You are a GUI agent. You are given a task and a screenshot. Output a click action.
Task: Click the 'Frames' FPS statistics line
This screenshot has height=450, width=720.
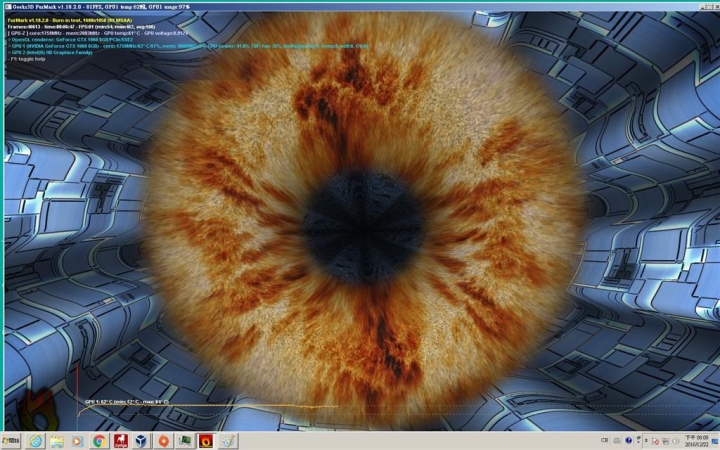[x=81, y=27]
